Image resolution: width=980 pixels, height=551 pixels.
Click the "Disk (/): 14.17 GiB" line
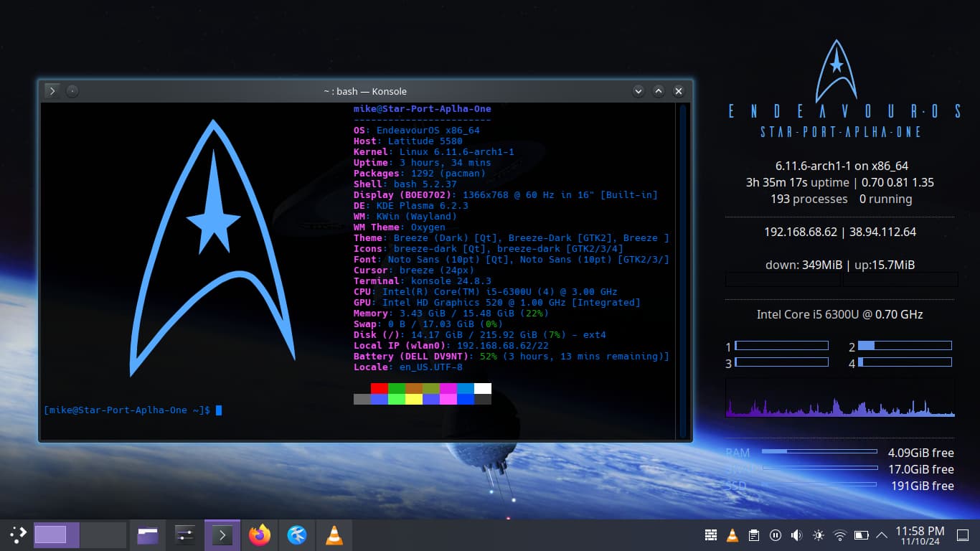tap(480, 335)
